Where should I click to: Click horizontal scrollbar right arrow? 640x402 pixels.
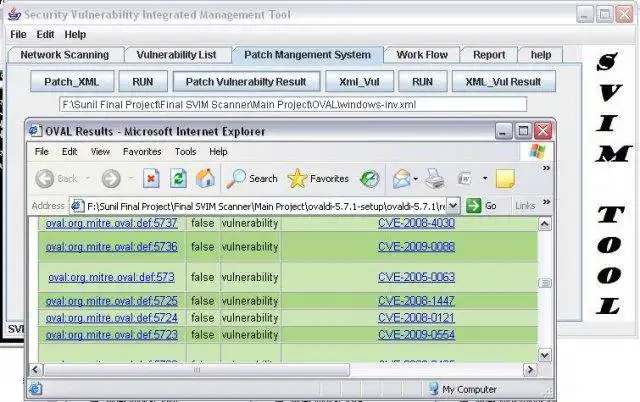530,370
